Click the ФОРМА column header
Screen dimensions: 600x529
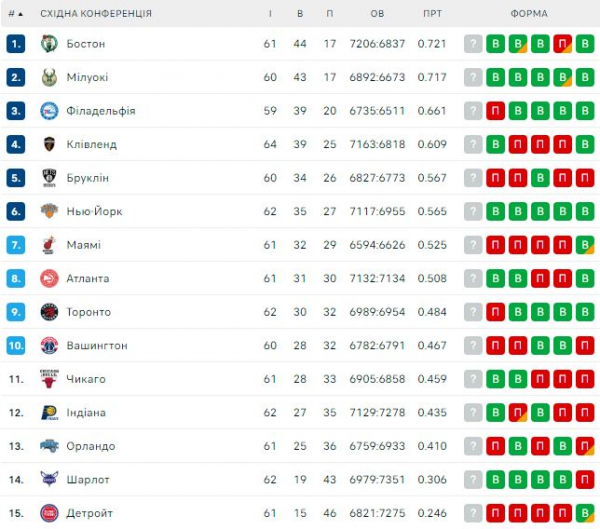529,14
